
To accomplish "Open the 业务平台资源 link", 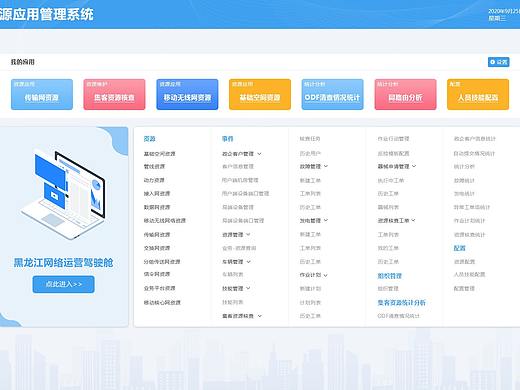I will pyautogui.click(x=159, y=288).
